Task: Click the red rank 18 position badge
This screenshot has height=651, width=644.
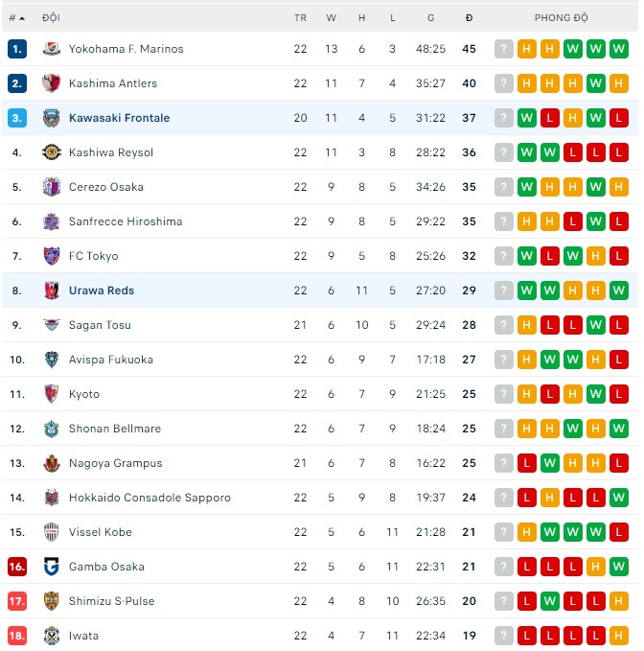Action: pyautogui.click(x=16, y=636)
